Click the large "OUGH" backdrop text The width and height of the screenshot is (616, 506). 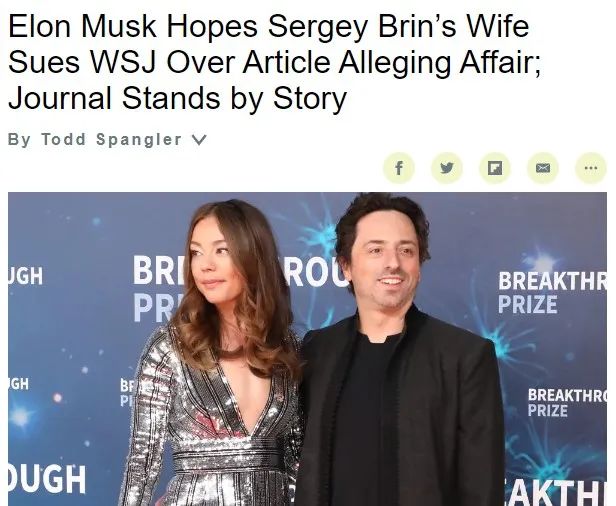pos(47,478)
